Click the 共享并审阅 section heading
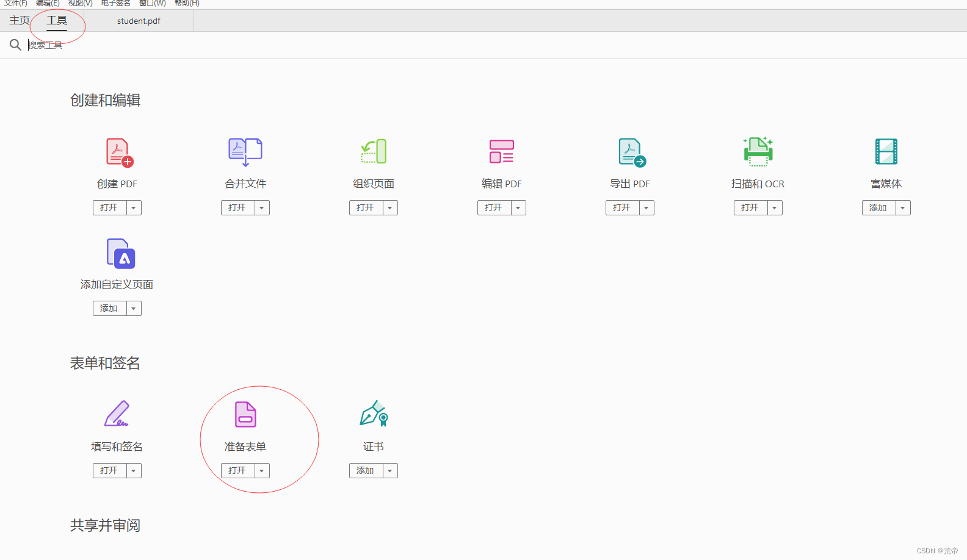Viewport: 967px width, 560px height. (x=105, y=525)
